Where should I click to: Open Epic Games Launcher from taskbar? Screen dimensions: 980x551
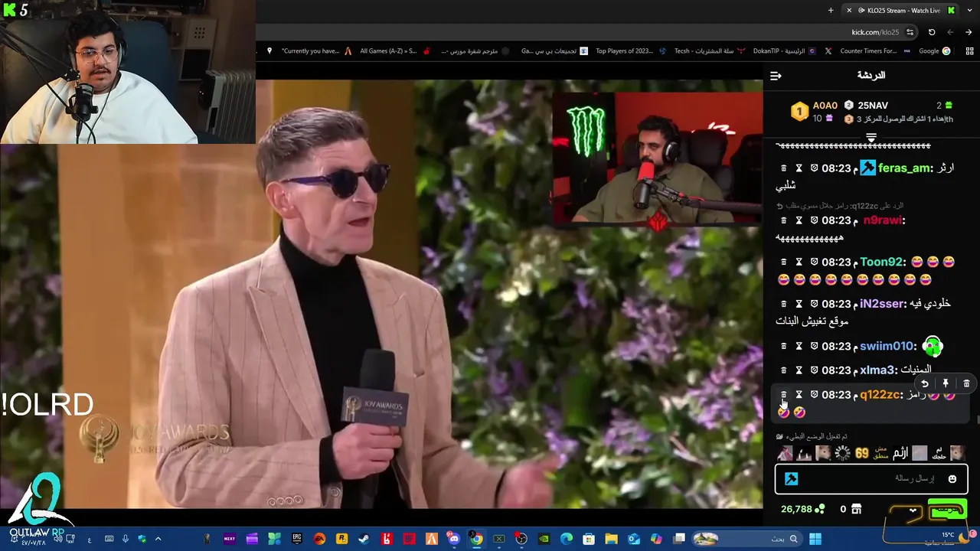296,539
